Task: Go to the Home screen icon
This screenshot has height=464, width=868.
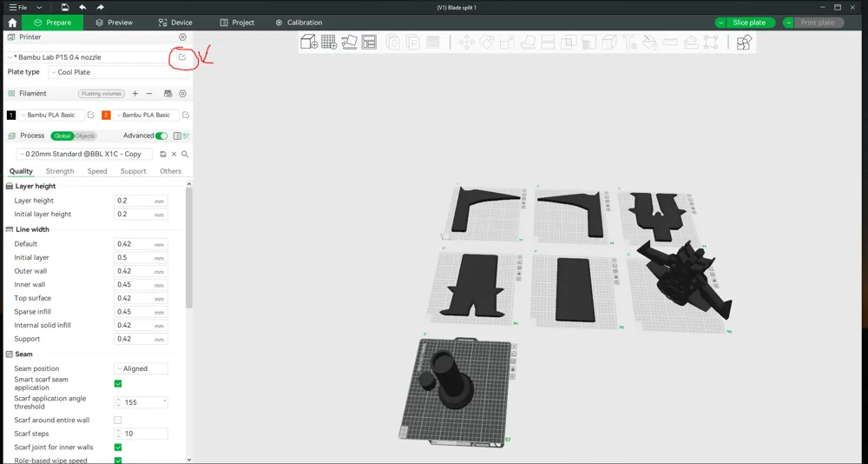Action: (12, 23)
